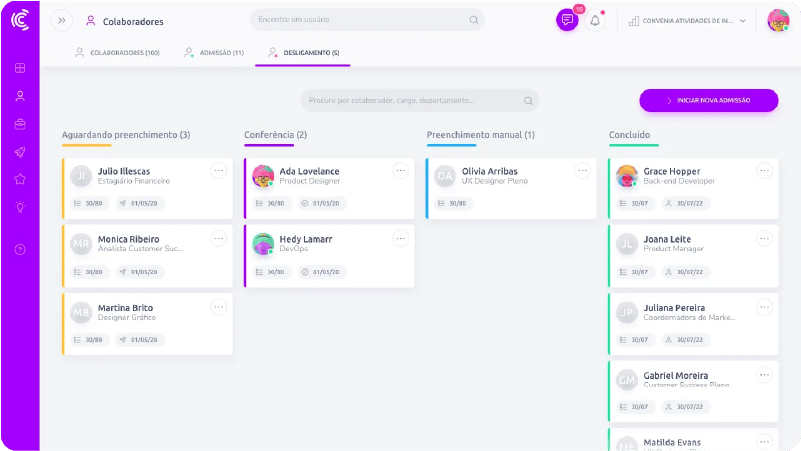Open the help question mark icon

[x=20, y=249]
